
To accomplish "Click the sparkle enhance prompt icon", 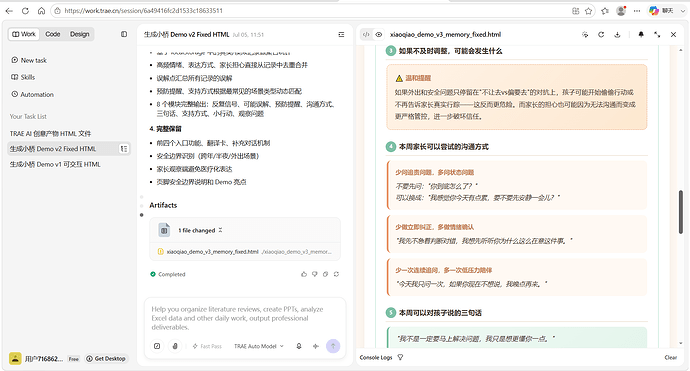I will [316, 346].
